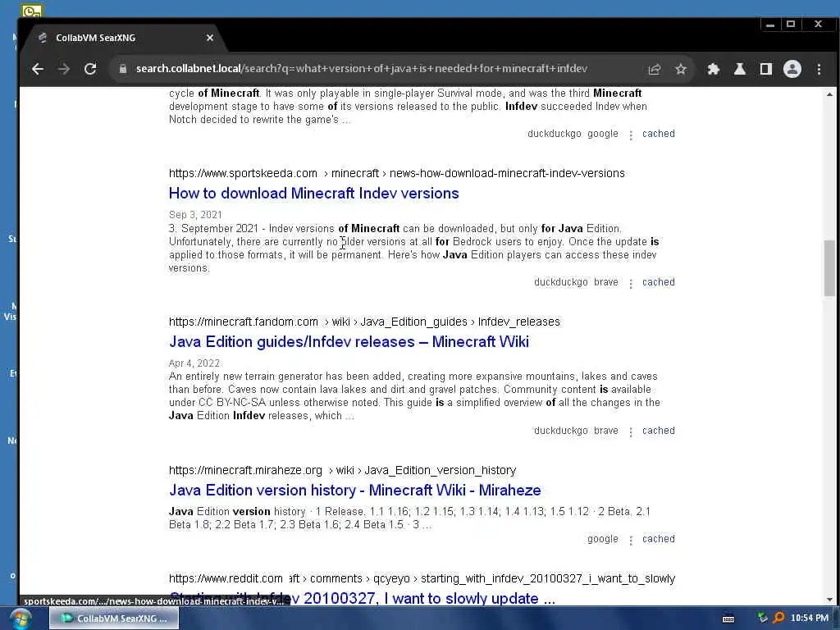The height and width of the screenshot is (630, 840).
Task: Expand options menu beside Fandom cached link
Action: [631, 431]
